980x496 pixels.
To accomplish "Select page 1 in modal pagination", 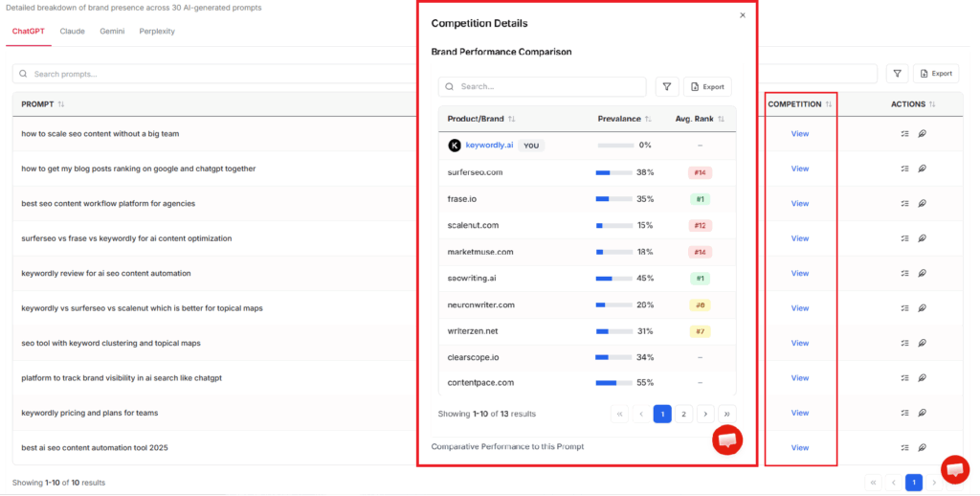I will click(662, 414).
